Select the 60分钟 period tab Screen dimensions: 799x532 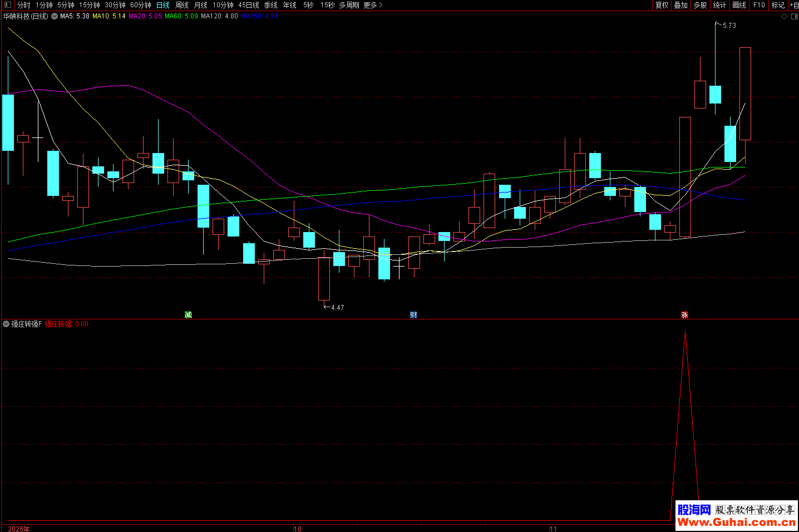tap(141, 5)
